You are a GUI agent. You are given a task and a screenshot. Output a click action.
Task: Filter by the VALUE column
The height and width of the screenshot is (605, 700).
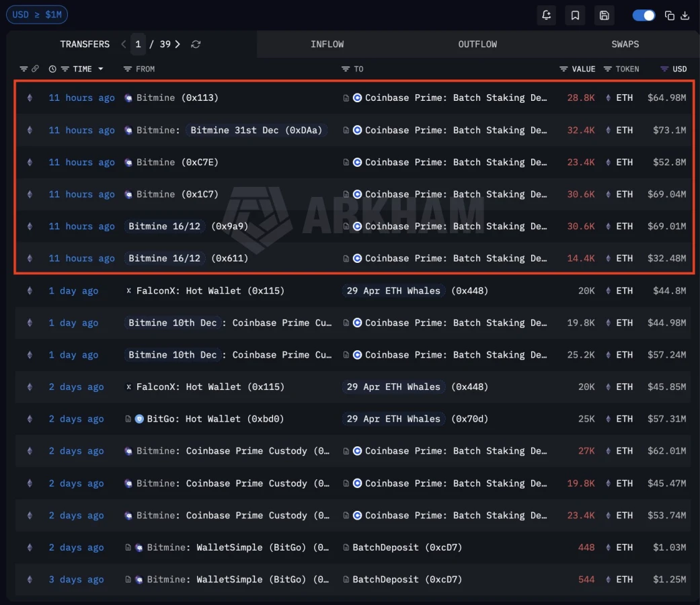tap(563, 69)
